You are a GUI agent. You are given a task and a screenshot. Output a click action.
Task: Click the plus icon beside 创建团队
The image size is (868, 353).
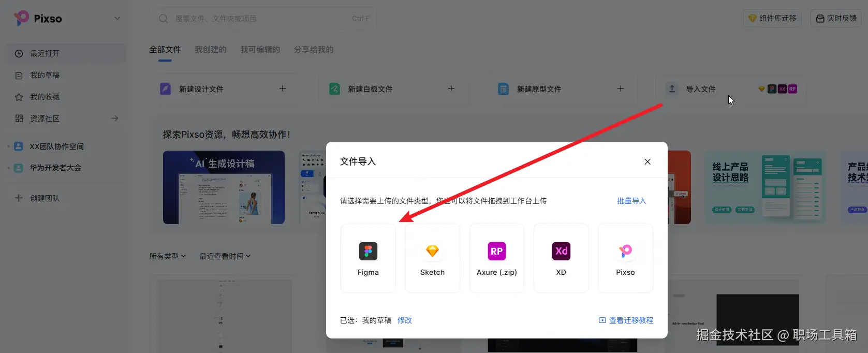[19, 198]
